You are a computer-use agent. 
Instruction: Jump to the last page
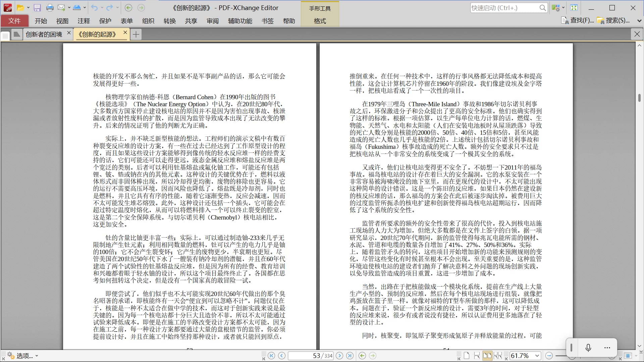point(350,356)
